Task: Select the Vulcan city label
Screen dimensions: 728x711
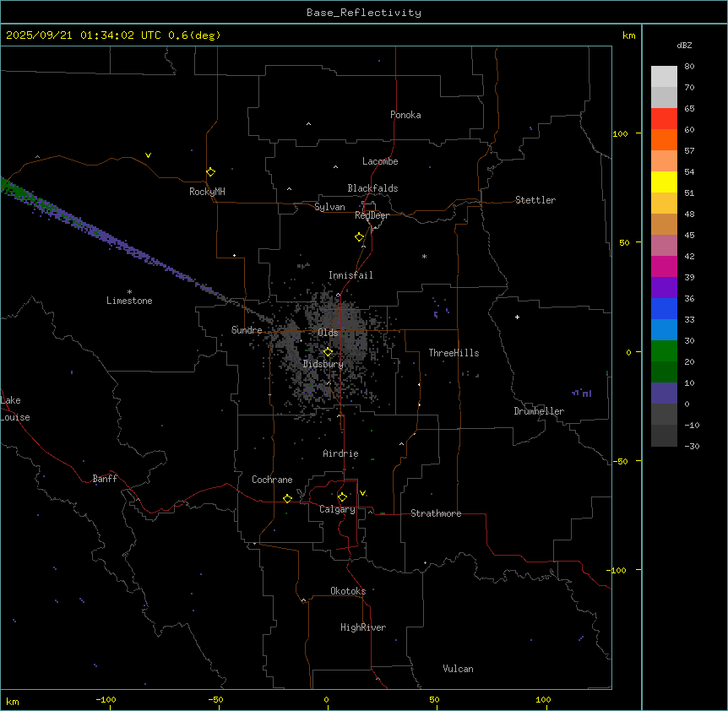Action: tap(458, 669)
